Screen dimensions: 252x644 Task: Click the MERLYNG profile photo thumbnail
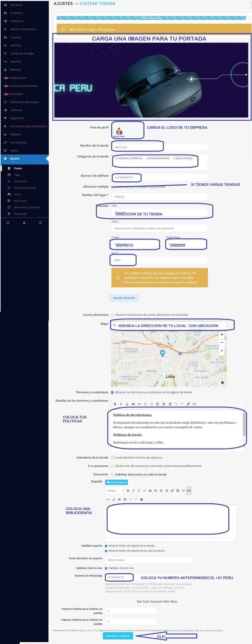point(119,132)
